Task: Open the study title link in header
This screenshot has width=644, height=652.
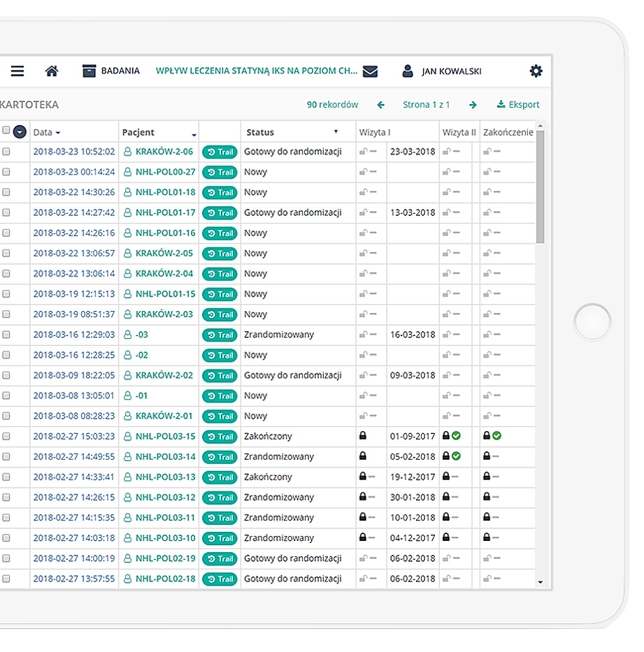Action: click(256, 71)
